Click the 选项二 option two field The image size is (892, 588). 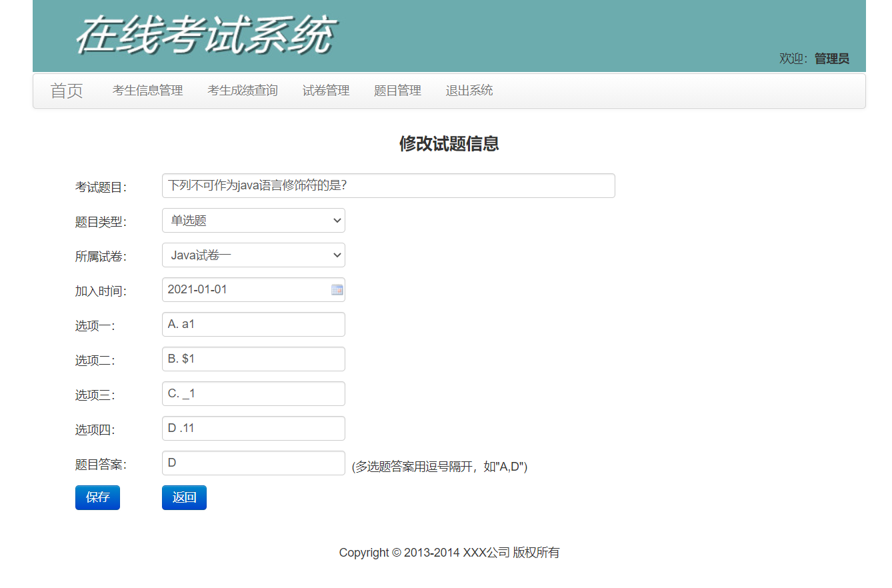[x=253, y=359]
